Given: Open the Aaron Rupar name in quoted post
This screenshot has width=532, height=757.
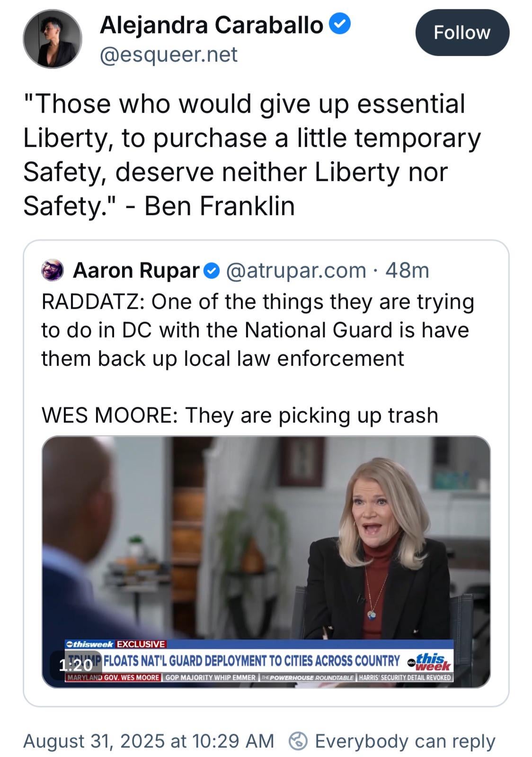Looking at the screenshot, I should [136, 270].
